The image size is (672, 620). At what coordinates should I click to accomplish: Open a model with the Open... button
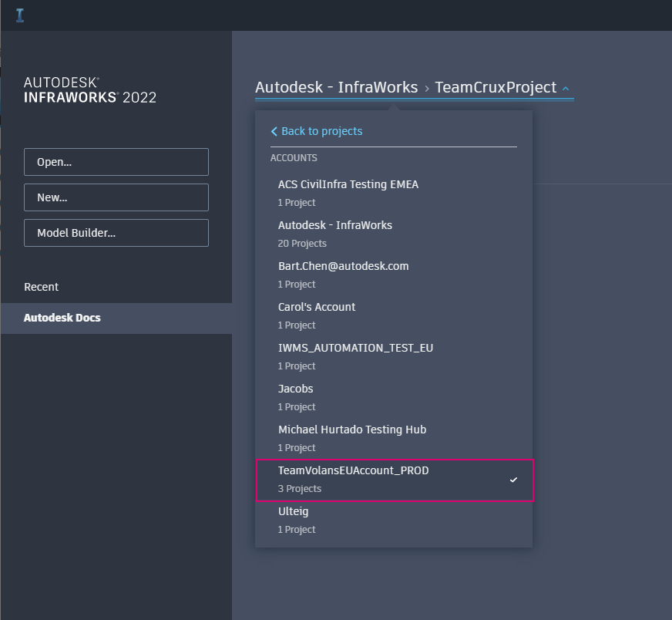(116, 162)
